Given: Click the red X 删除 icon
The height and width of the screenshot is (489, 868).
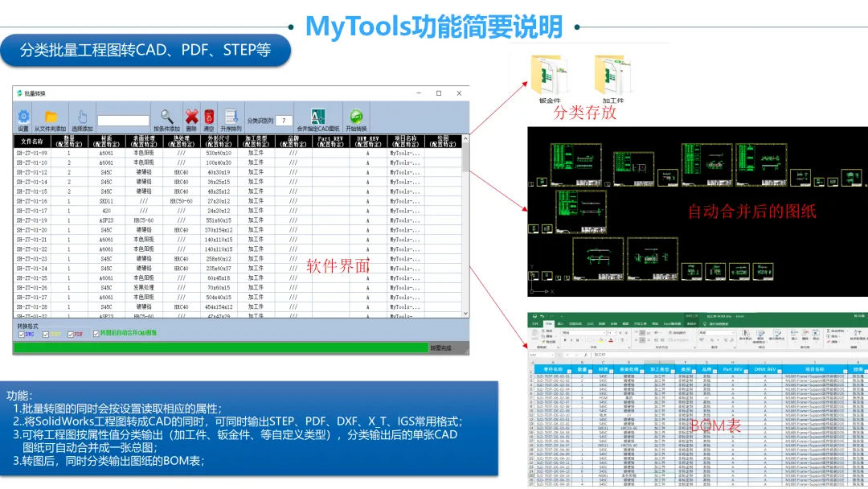Looking at the screenshot, I should click(x=191, y=117).
